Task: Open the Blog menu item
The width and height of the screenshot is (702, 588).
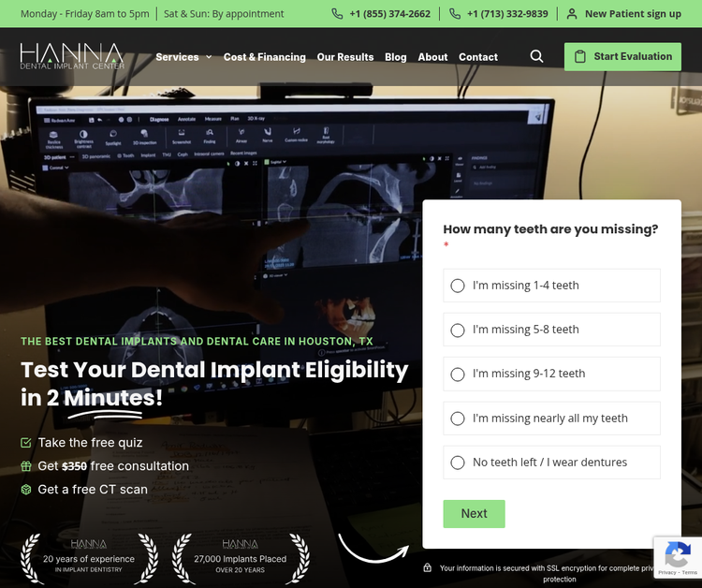Action: [396, 57]
